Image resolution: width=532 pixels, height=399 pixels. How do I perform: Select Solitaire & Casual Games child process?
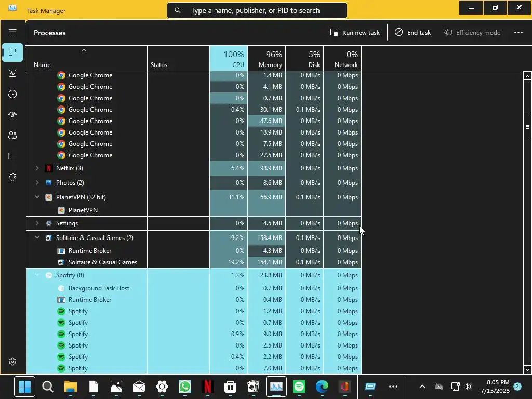(193, 262)
